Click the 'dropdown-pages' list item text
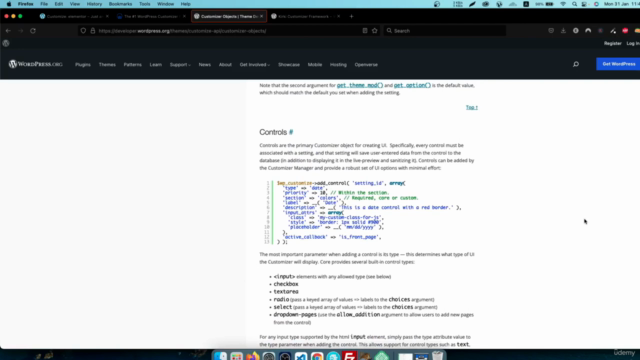Viewport: 640px width, 360px height. click(295, 315)
